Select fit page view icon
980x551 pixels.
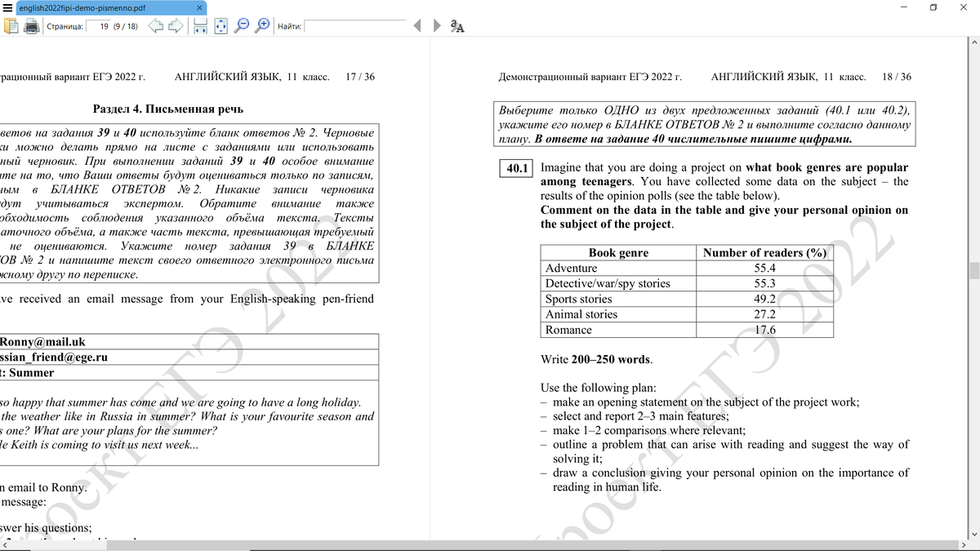pyautogui.click(x=220, y=26)
